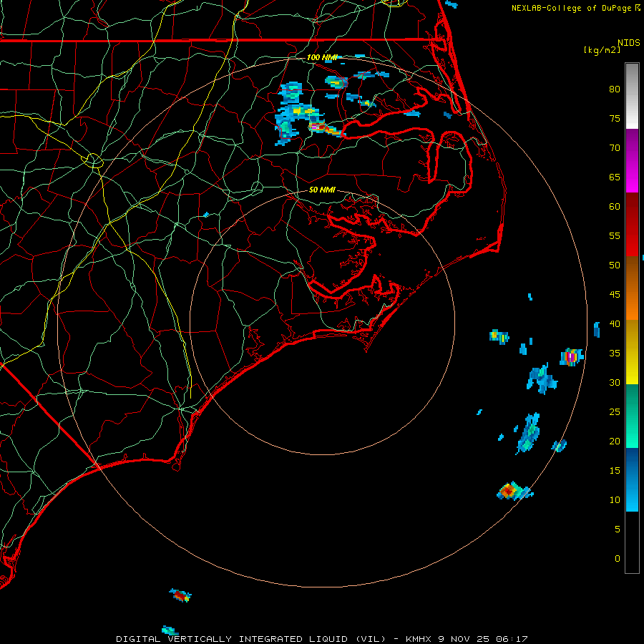Click the red echo south of the 100 NMI ring
Image resolution: width=644 pixels, height=644 pixels.
click(x=180, y=595)
